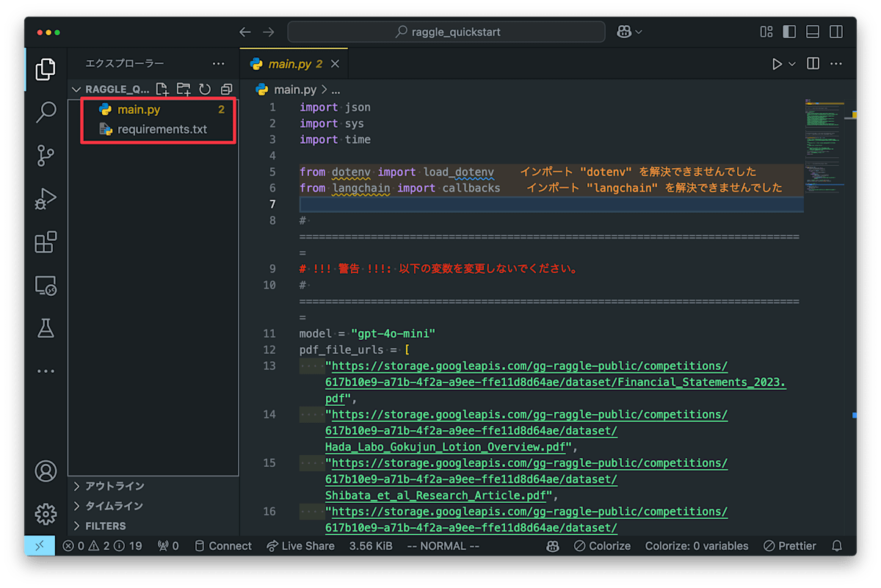Open requirements.txt in the file explorer
The height and width of the screenshot is (588, 881).
(x=153, y=129)
